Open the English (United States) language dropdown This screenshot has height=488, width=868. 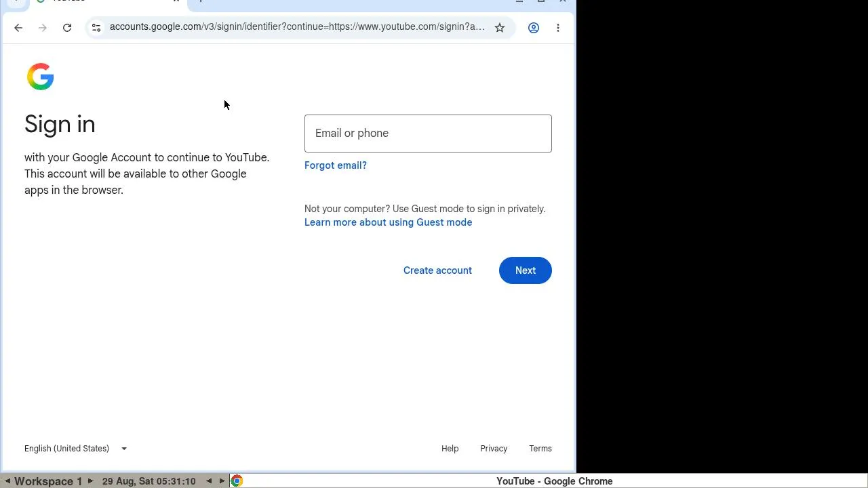[76, 449]
